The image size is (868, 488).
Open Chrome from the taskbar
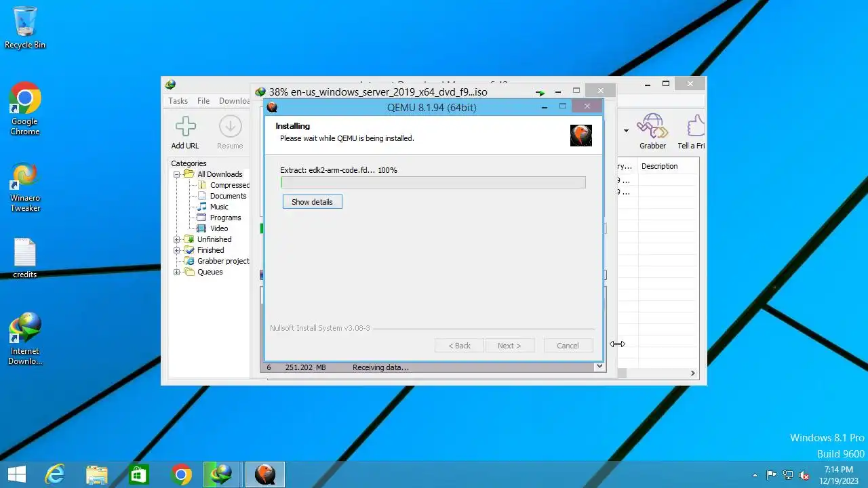pyautogui.click(x=181, y=474)
